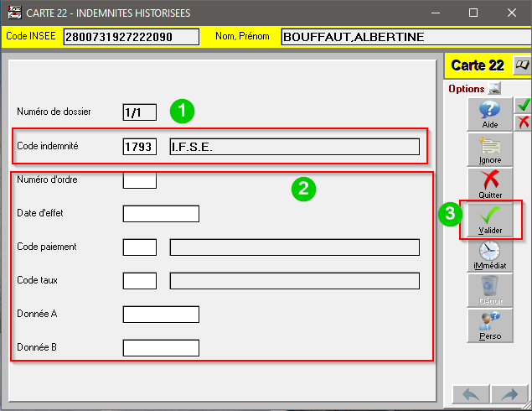Select the Code indemnité field containing 1793
This screenshot has height=411, width=532.
click(x=139, y=147)
